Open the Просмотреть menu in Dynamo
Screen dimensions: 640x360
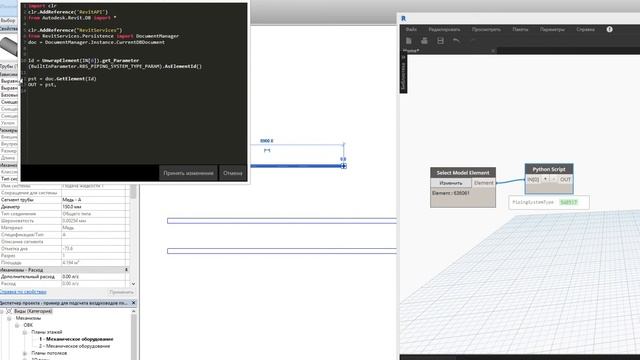[x=486, y=29]
